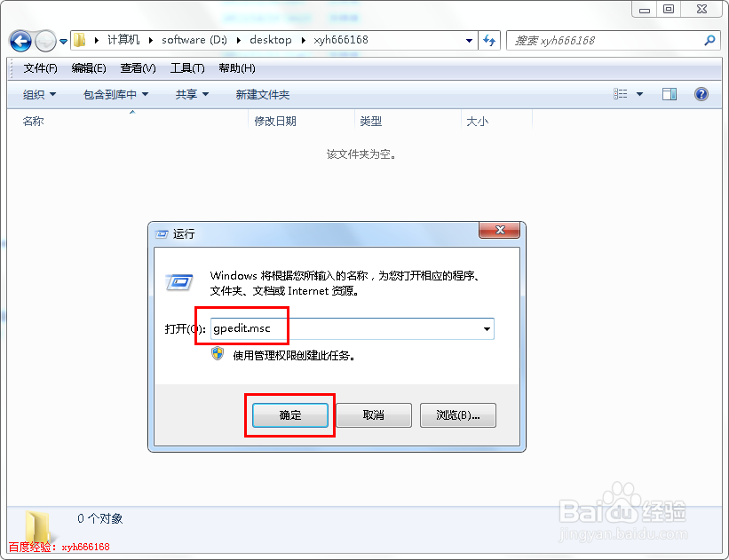The height and width of the screenshot is (560, 729).
Task: Toggle the preview pane icon
Action: [669, 94]
